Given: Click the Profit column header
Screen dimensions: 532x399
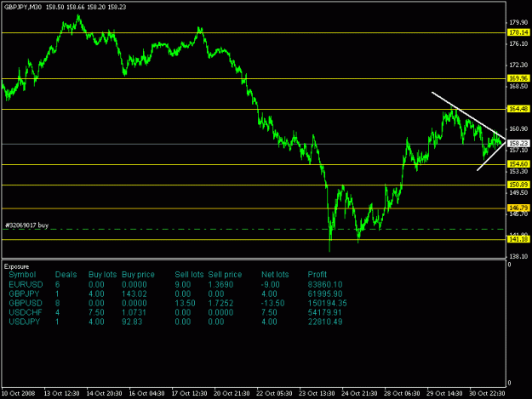Looking at the screenshot, I should coord(317,275).
